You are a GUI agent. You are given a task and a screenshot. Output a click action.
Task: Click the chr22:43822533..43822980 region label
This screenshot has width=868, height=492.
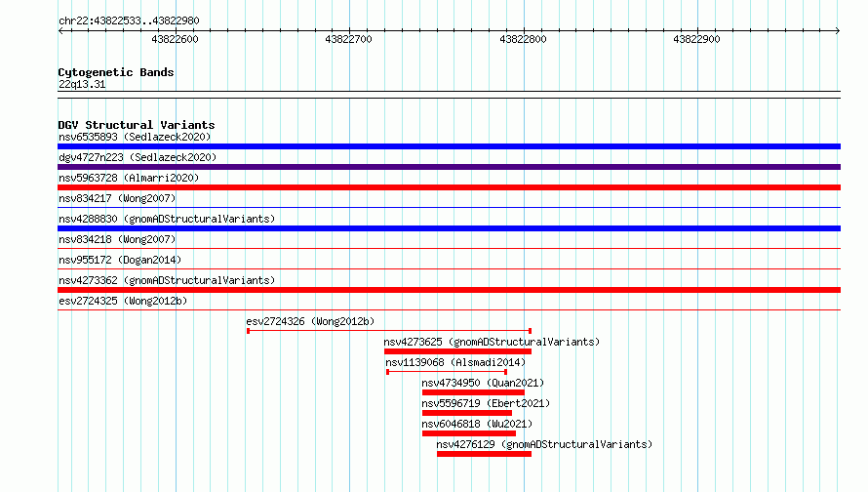click(129, 20)
